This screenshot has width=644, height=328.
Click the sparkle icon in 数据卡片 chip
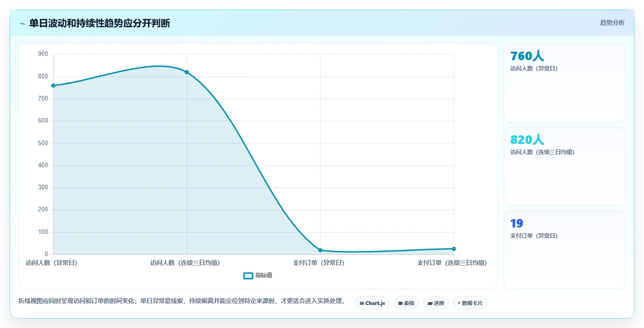[x=459, y=303]
